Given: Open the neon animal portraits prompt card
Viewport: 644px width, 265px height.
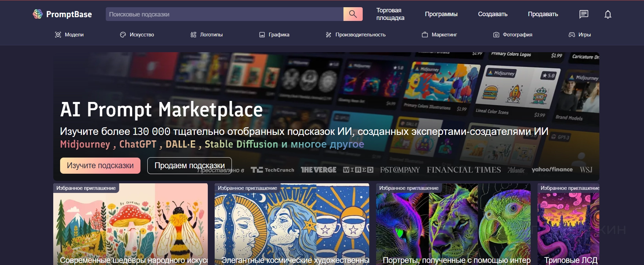Looking at the screenshot, I should (453, 224).
